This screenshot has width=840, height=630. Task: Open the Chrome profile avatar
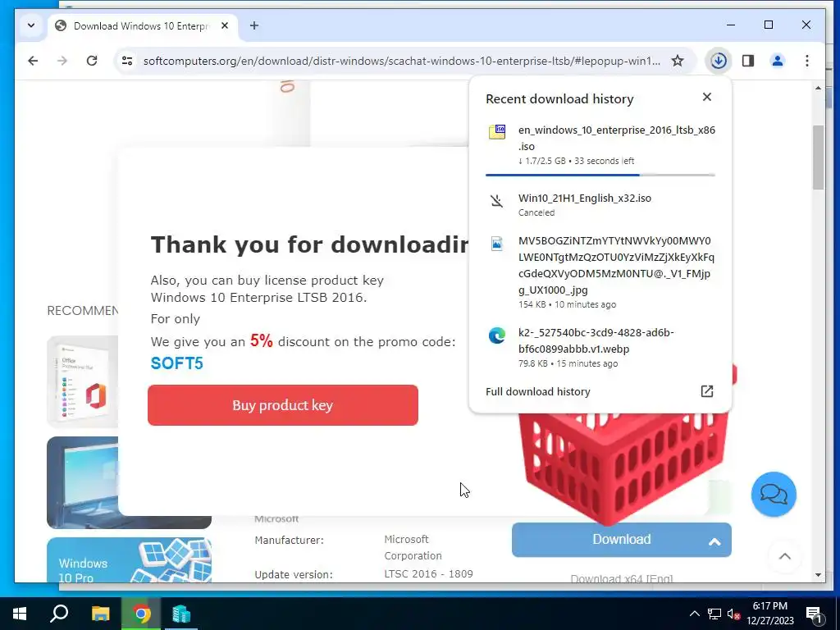(x=778, y=61)
